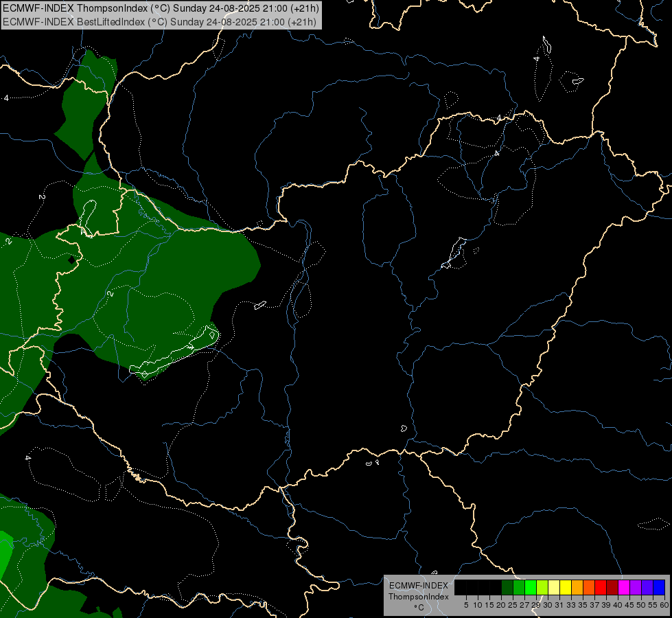Image resolution: width=672 pixels, height=618 pixels.
Task: Click legend tick value '10'
Action: point(478,605)
